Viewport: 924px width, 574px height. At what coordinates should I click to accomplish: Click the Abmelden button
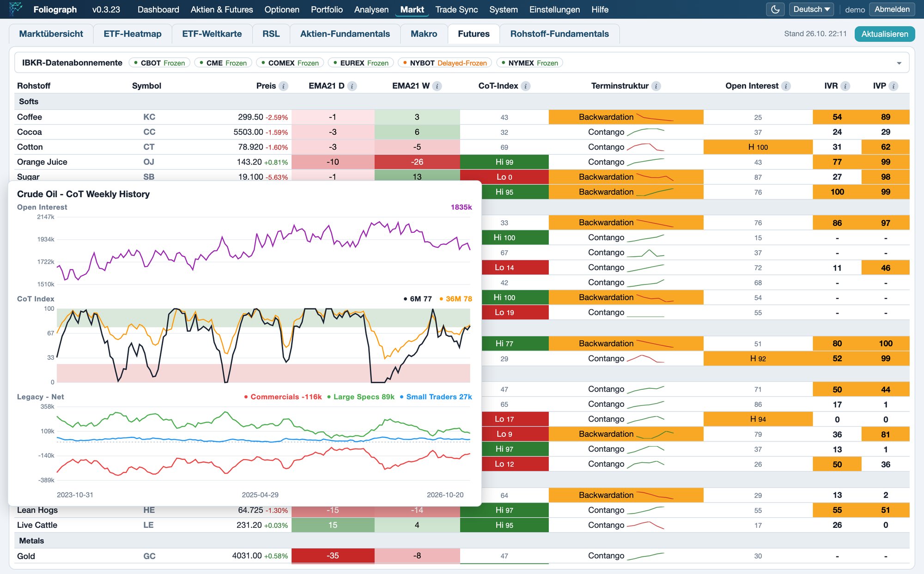tap(892, 9)
